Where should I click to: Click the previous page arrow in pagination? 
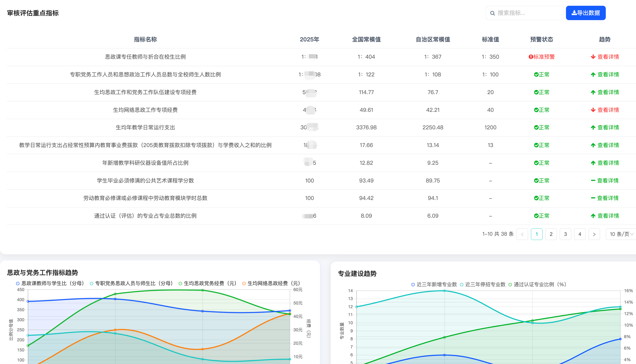coord(522,234)
